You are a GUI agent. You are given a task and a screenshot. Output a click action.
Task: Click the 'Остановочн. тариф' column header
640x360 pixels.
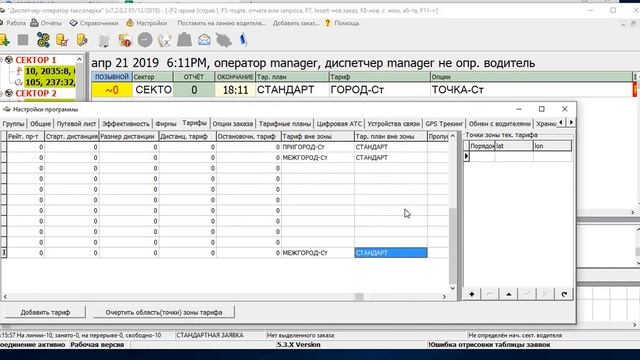[x=249, y=136]
